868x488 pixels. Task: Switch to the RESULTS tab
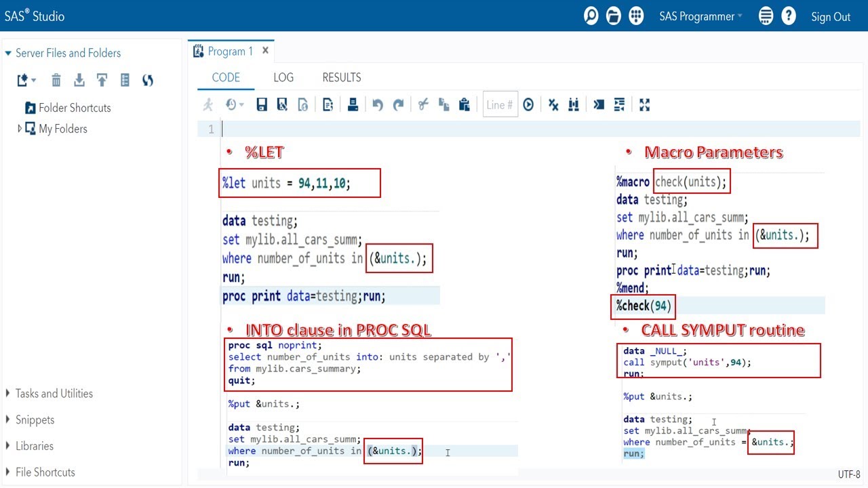(342, 77)
